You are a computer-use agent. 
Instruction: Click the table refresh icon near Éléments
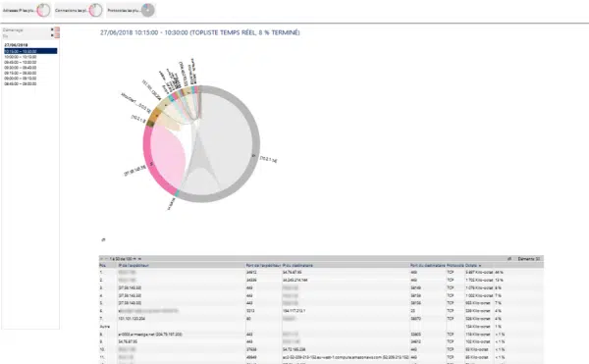coord(509,259)
